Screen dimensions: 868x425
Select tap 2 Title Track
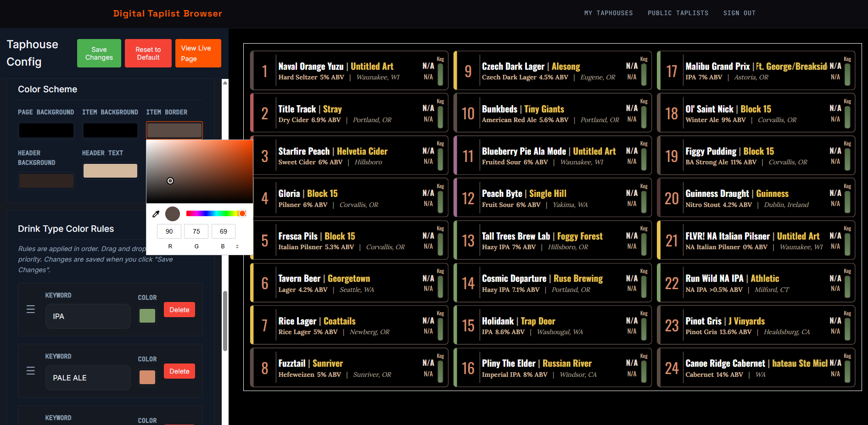click(x=349, y=113)
